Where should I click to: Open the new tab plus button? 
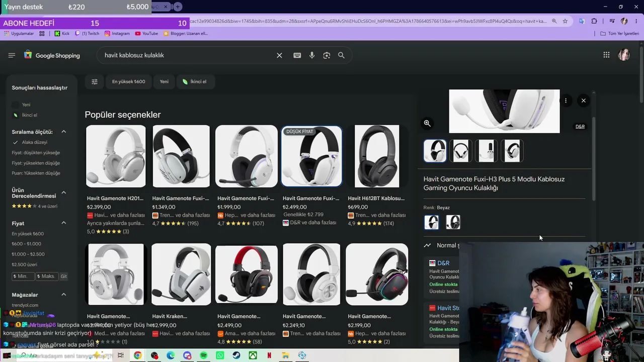(178, 7)
